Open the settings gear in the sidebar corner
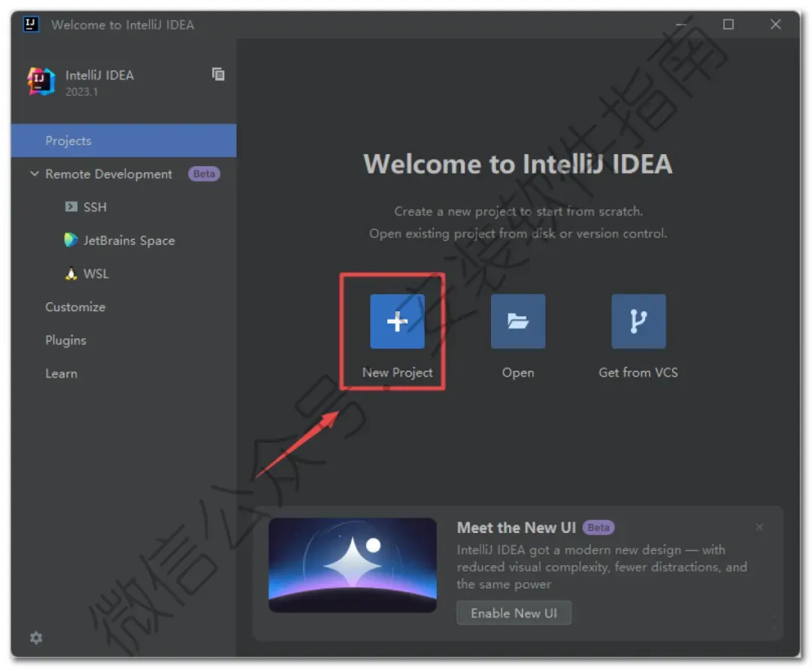Screen dimensions: 812x669 pyautogui.click(x=36, y=637)
